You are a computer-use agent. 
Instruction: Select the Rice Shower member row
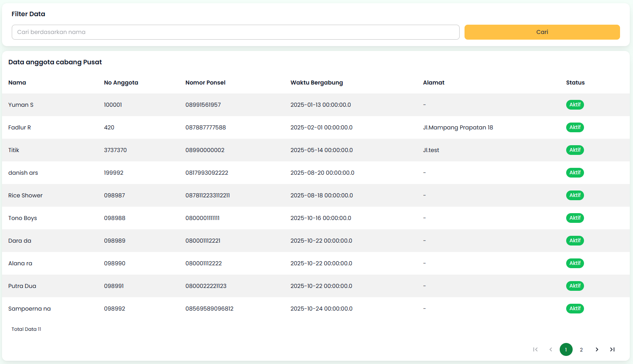point(26,195)
